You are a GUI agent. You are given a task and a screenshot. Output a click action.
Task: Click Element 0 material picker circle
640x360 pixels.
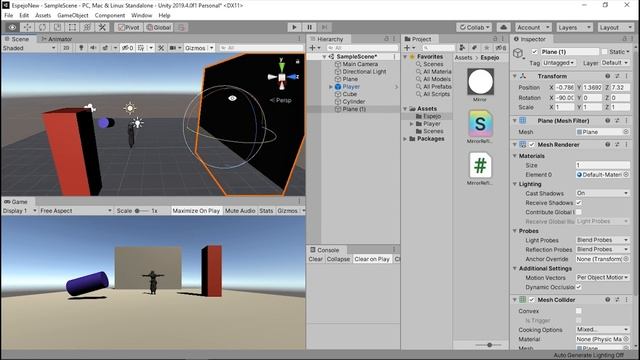(x=626, y=174)
